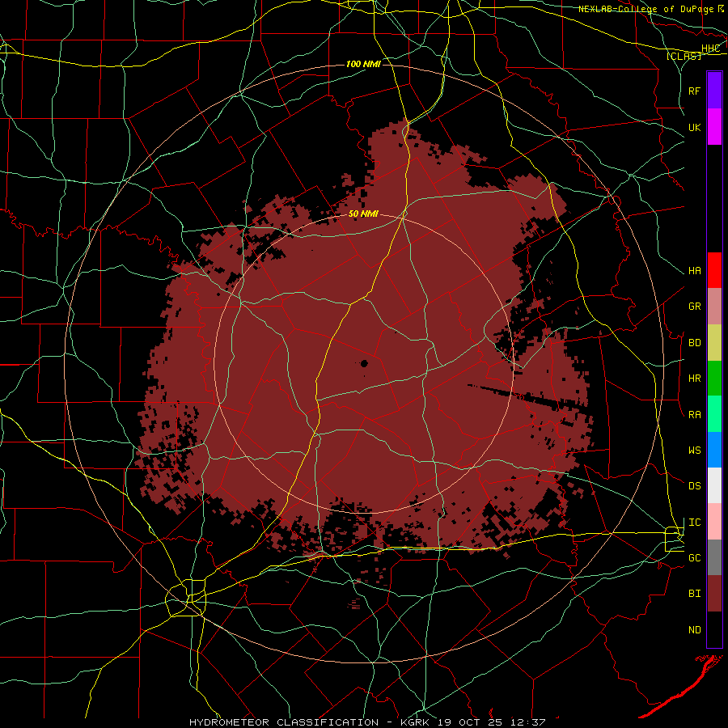Click the DS white legend swatch
728x728 pixels.
click(x=714, y=485)
